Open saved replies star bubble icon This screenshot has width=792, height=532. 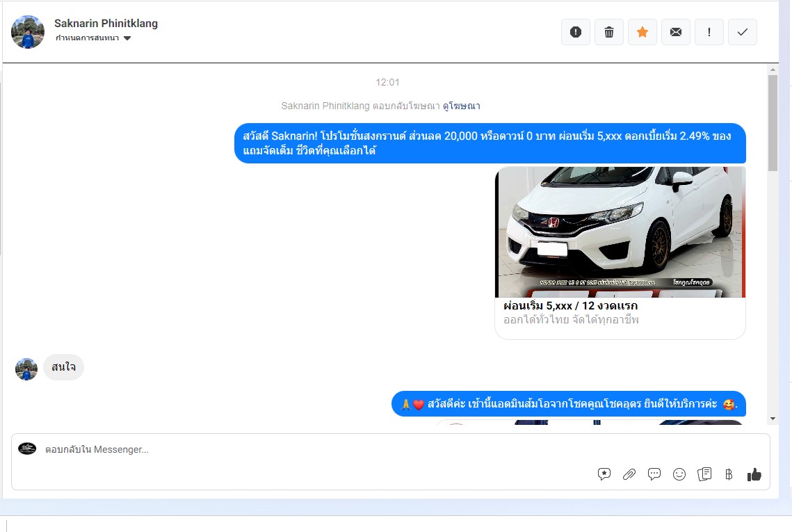(604, 474)
